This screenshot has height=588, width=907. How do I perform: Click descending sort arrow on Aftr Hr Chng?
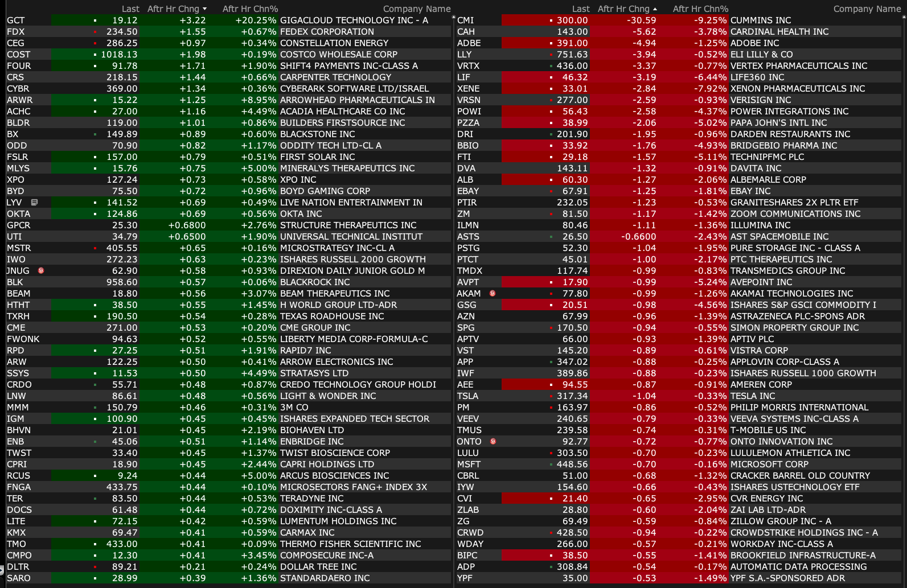(205, 9)
